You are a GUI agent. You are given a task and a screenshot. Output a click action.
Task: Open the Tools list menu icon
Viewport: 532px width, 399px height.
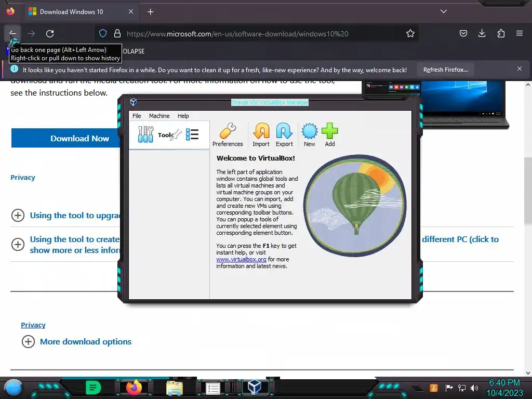pyautogui.click(x=192, y=135)
